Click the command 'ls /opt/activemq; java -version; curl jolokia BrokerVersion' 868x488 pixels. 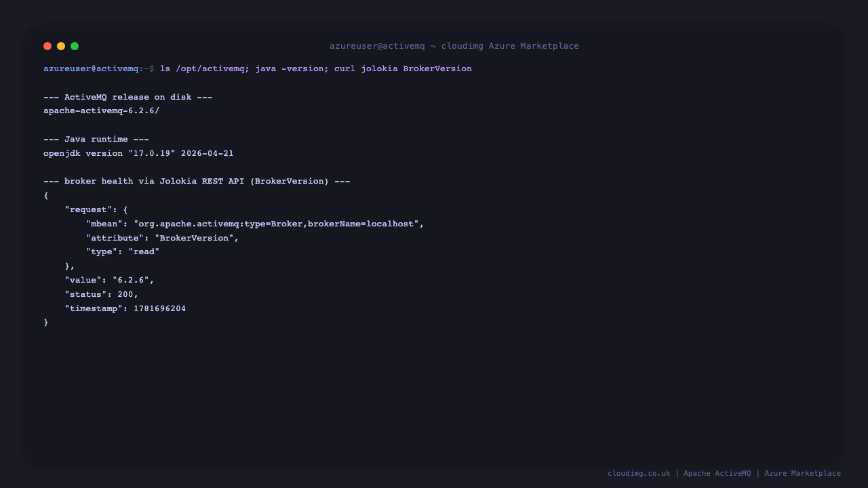coord(316,69)
